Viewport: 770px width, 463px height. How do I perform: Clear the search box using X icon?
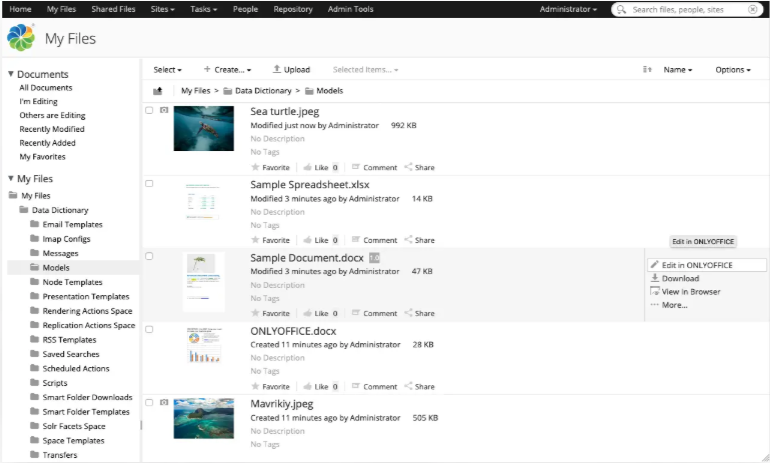pos(752,9)
